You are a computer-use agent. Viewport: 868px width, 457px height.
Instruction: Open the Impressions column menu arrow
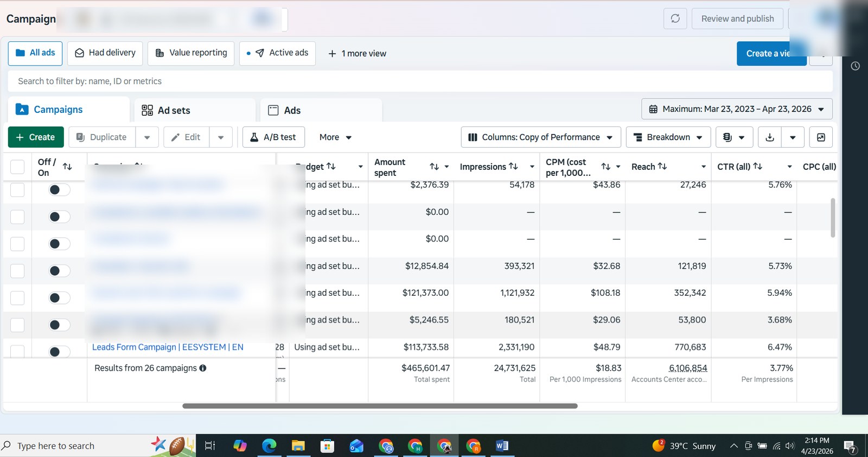point(532,167)
